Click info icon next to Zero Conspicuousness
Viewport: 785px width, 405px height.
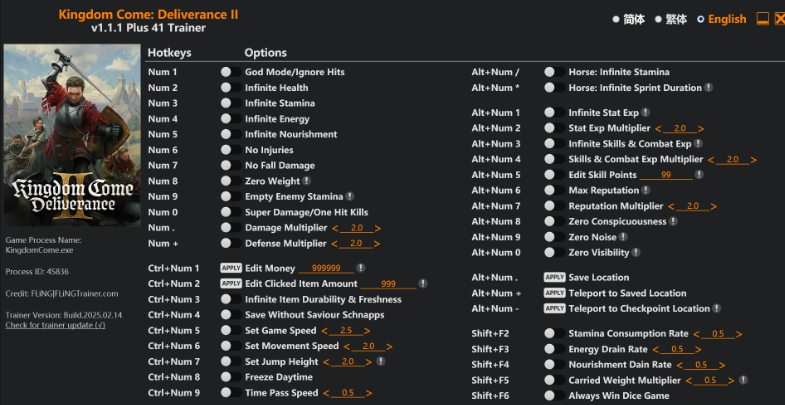(x=672, y=222)
